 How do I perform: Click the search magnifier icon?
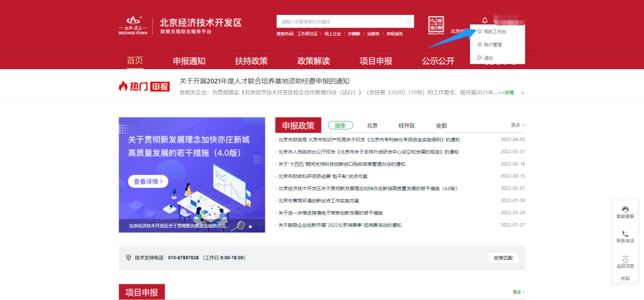tap(408, 21)
